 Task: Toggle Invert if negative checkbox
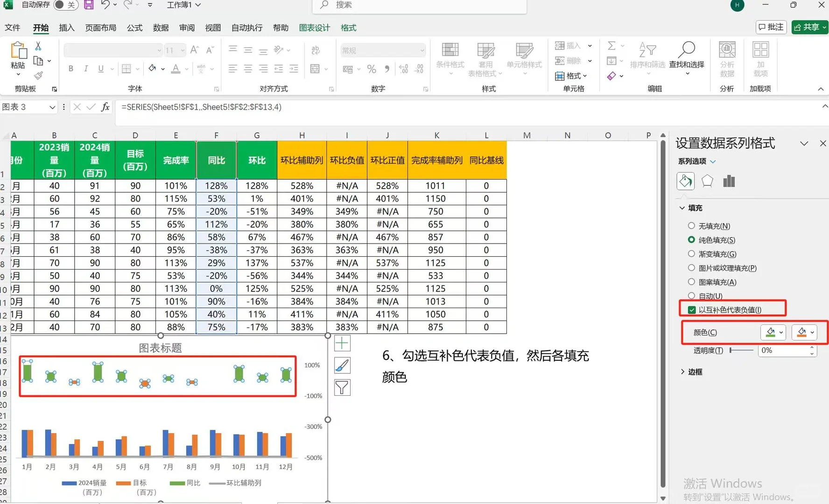click(x=692, y=310)
